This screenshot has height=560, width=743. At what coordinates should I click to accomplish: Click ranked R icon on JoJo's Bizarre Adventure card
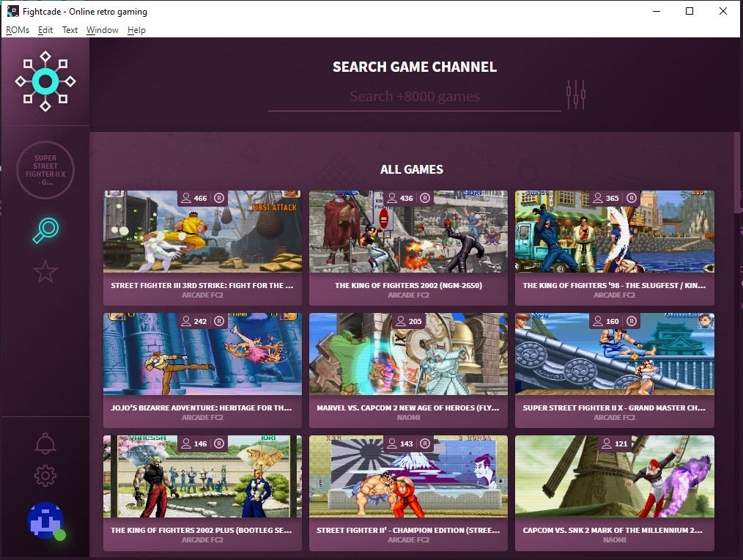219,321
